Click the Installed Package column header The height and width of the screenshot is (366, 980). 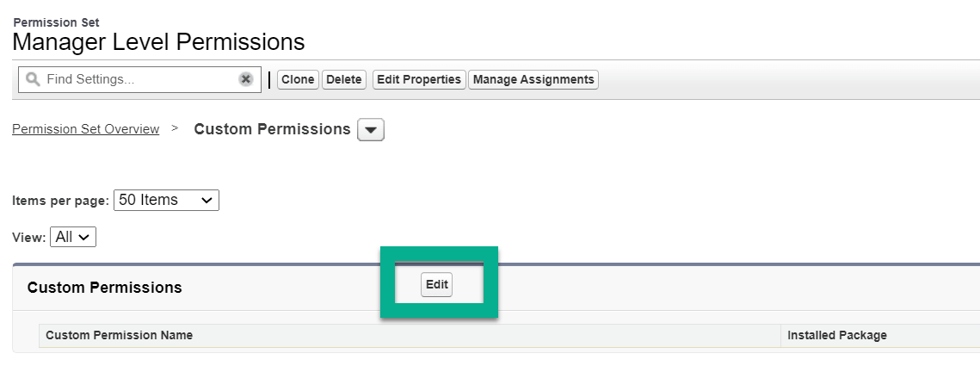click(x=836, y=335)
